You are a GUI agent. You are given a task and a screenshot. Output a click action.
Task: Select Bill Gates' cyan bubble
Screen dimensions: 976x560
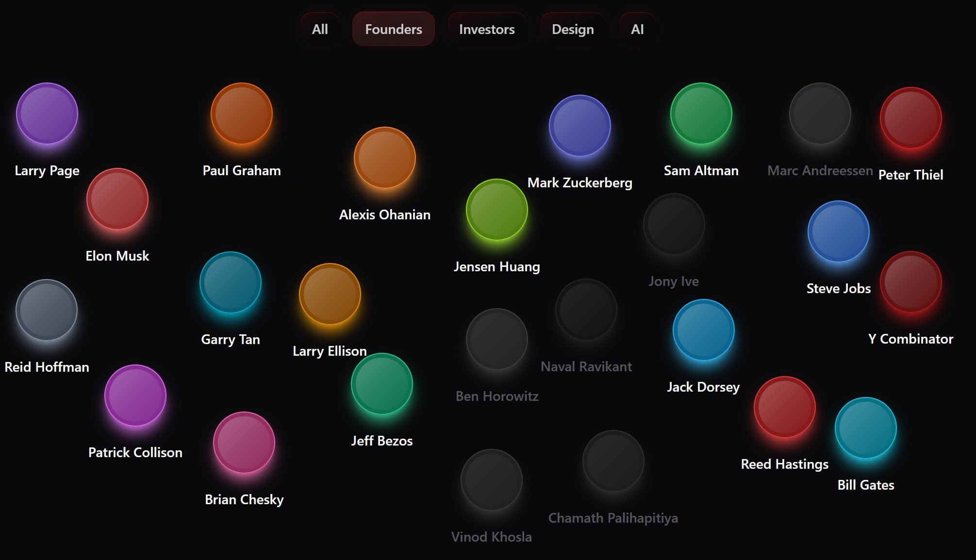866,428
